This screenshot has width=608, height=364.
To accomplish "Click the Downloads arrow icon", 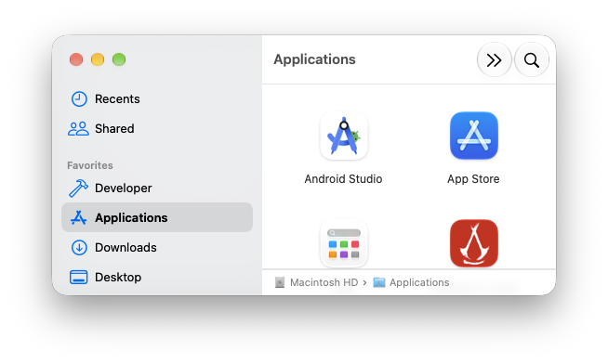I will coord(79,247).
